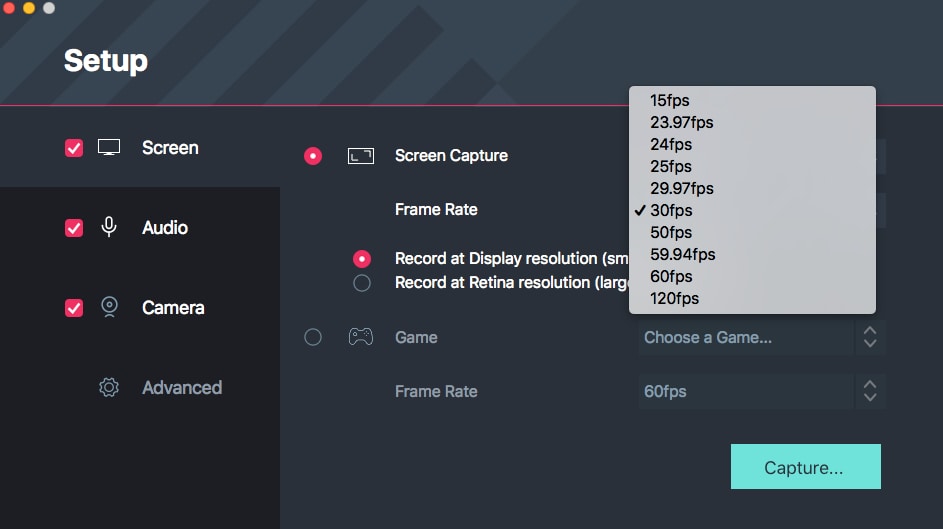Choose Record at Retina resolution option
Viewport: 943px width, 529px height.
362,283
